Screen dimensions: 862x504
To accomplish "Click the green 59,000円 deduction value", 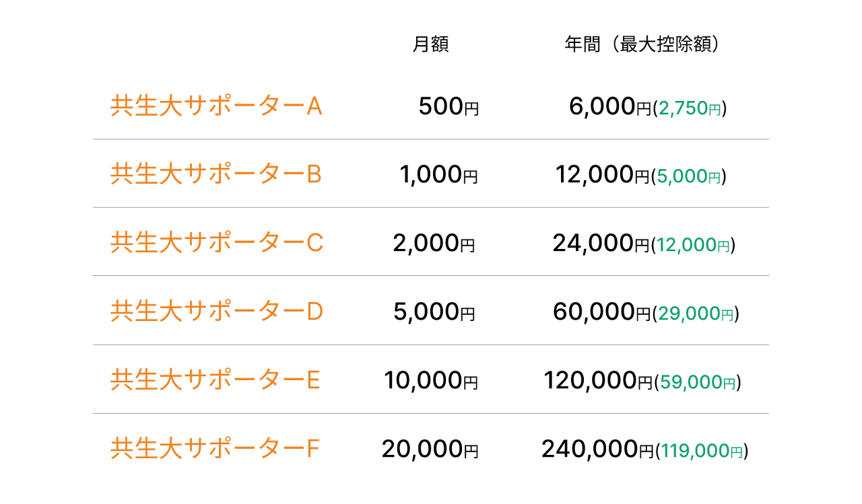I will (698, 382).
